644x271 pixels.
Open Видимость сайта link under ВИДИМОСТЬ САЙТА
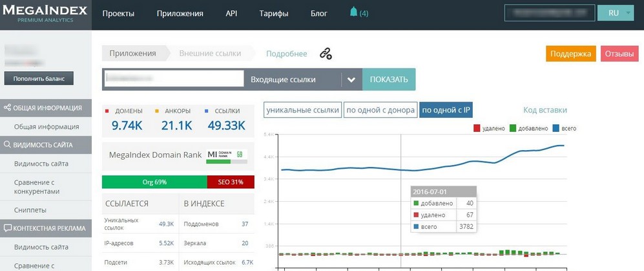41,164
